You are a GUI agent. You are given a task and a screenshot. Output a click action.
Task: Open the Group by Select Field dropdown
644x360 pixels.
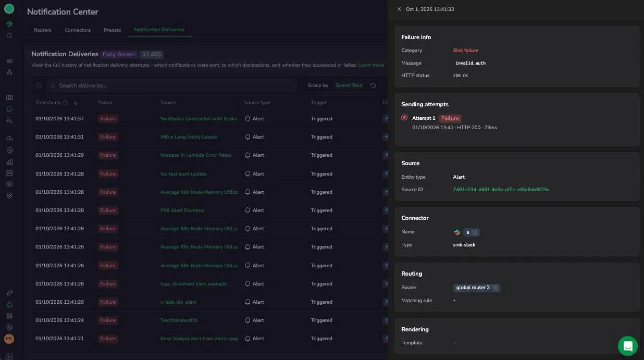click(x=349, y=85)
